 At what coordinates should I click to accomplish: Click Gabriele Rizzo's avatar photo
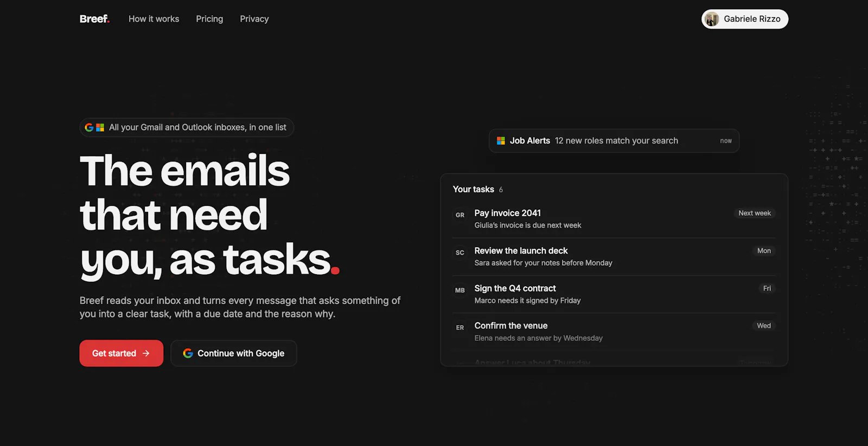point(712,19)
